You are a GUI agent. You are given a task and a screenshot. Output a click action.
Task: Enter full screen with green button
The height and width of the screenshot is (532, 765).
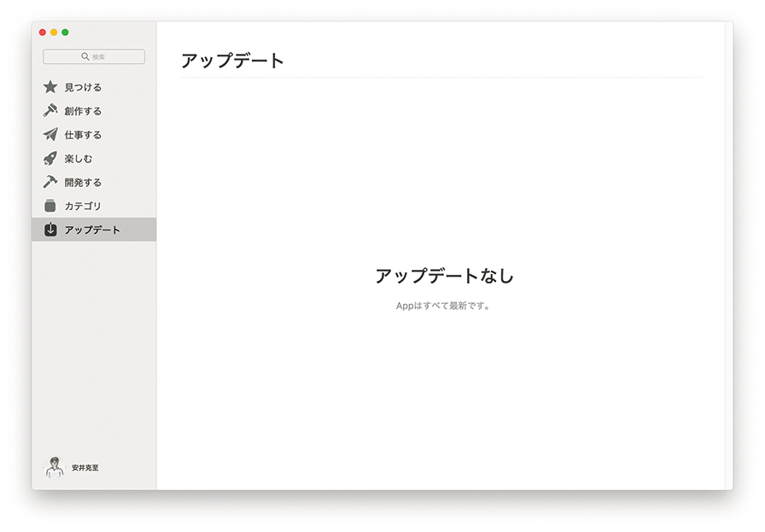pyautogui.click(x=65, y=32)
